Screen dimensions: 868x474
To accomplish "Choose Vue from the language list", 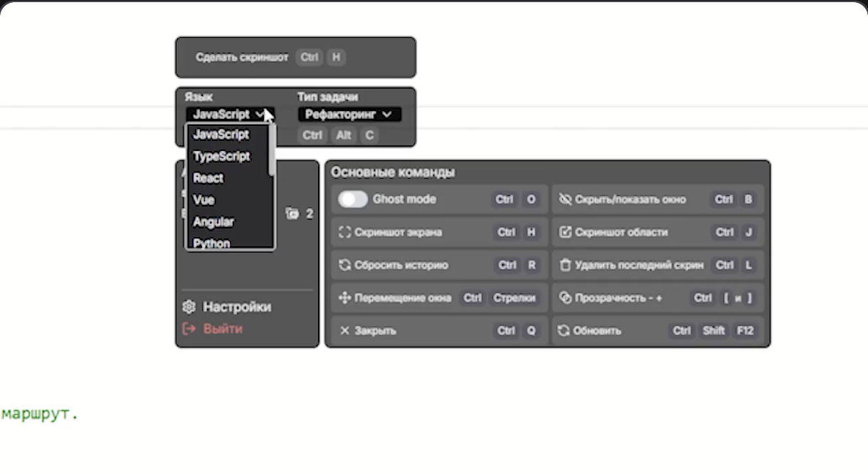I will [x=203, y=200].
